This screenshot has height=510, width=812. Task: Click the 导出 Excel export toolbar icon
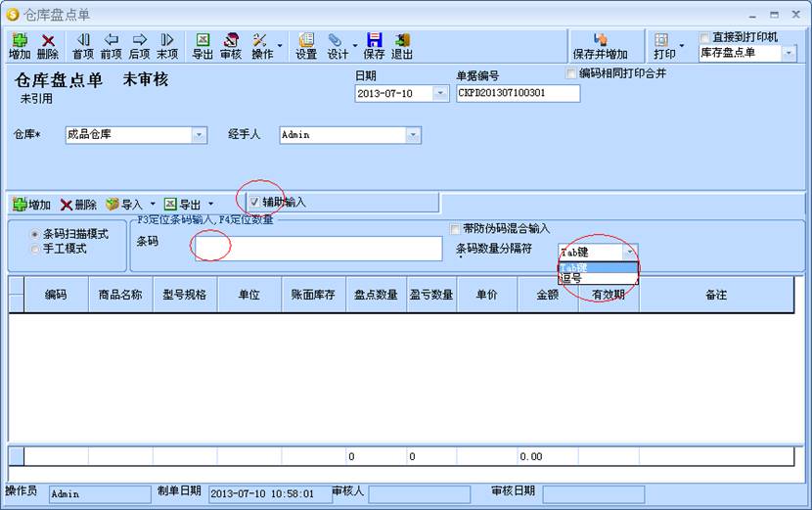(203, 45)
